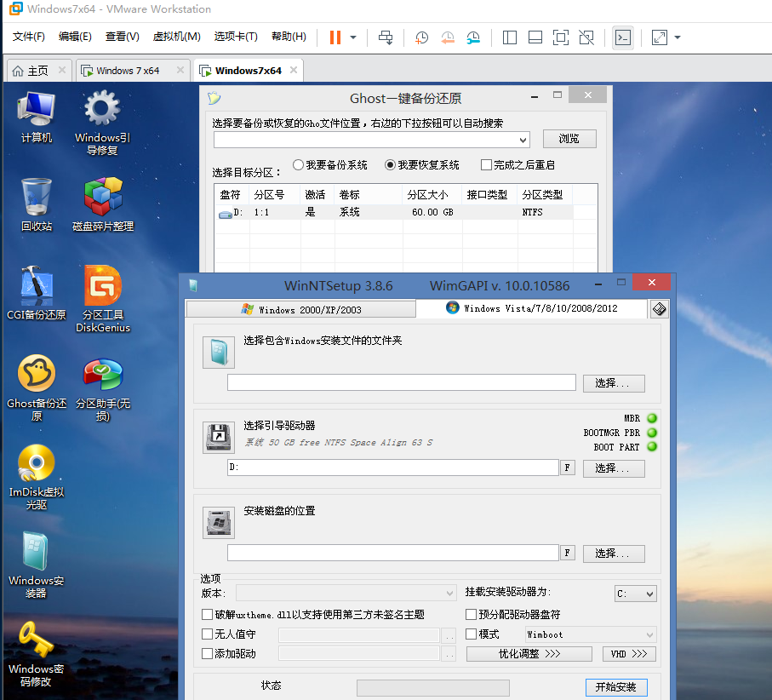The width and height of the screenshot is (772, 700).
Task: Open VMware 编辑(E) menu
Action: click(75, 37)
